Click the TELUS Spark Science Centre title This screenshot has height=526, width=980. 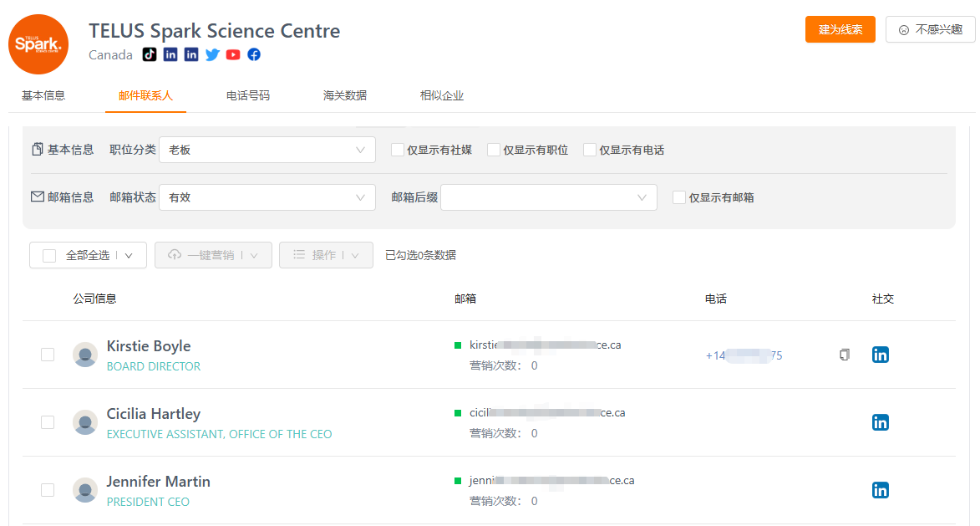click(x=215, y=30)
